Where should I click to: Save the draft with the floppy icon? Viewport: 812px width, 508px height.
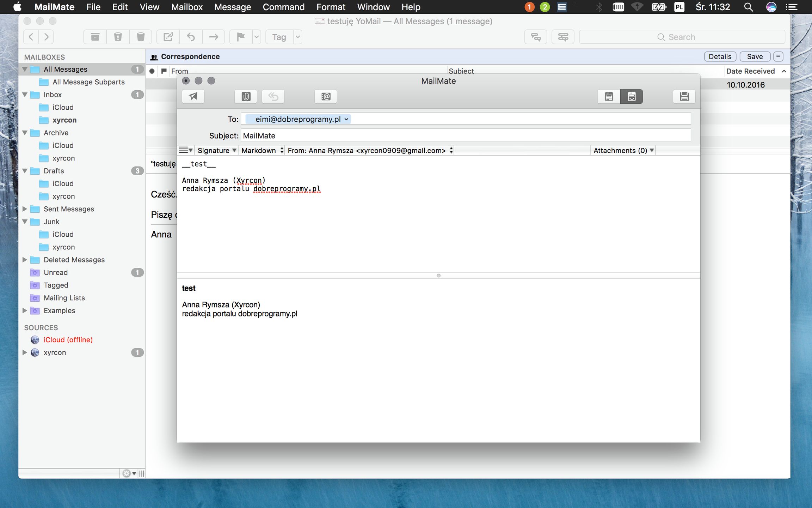point(684,96)
